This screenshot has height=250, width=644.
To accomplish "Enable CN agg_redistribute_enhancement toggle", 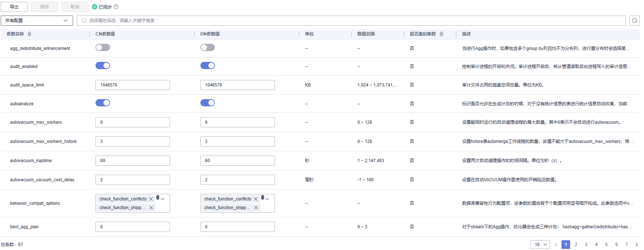I will click(x=103, y=47).
